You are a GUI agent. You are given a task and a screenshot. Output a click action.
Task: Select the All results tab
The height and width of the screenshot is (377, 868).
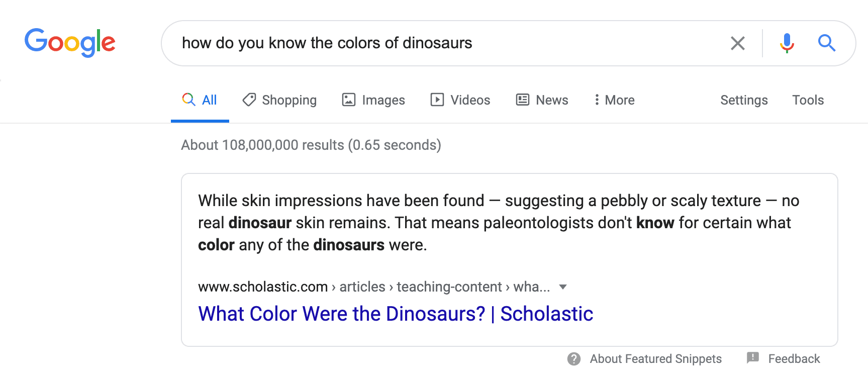click(x=209, y=100)
